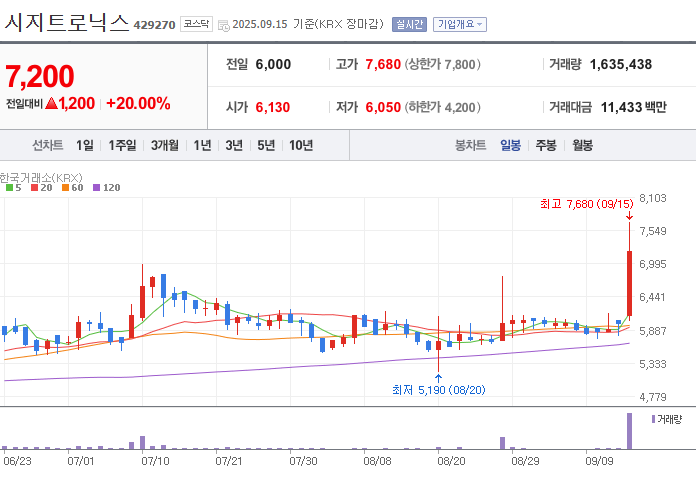The width and height of the screenshot is (696, 497).
Task: Click the calendar clock icon beside 2025.09.15
Action: pyautogui.click(x=224, y=25)
